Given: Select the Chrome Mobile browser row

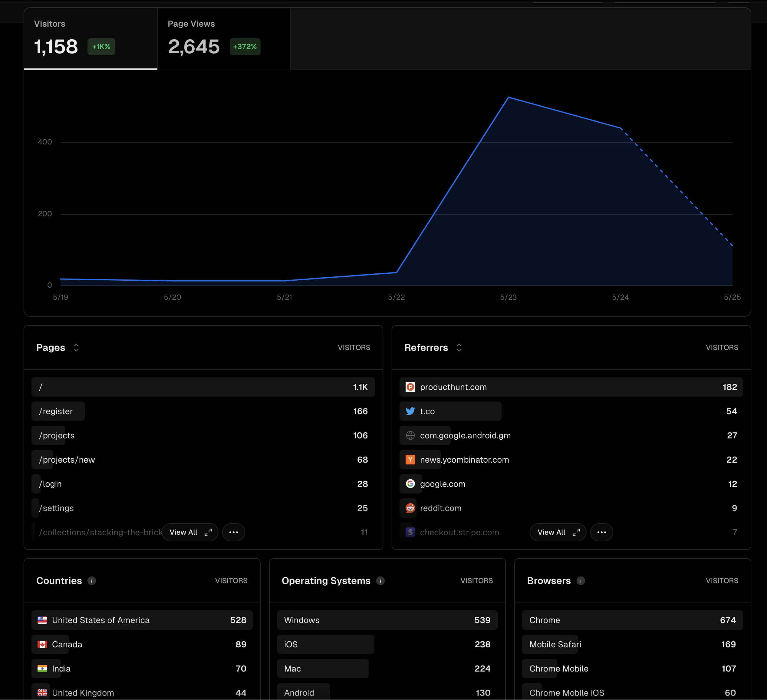Looking at the screenshot, I should 633,669.
